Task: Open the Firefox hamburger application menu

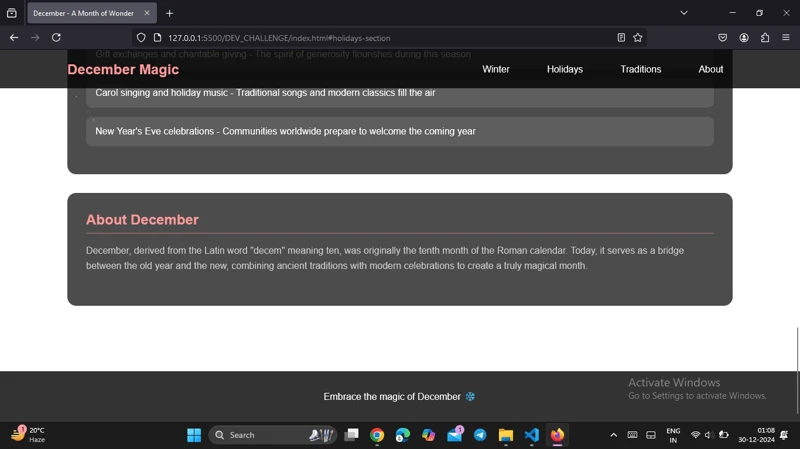Action: pyautogui.click(x=786, y=38)
